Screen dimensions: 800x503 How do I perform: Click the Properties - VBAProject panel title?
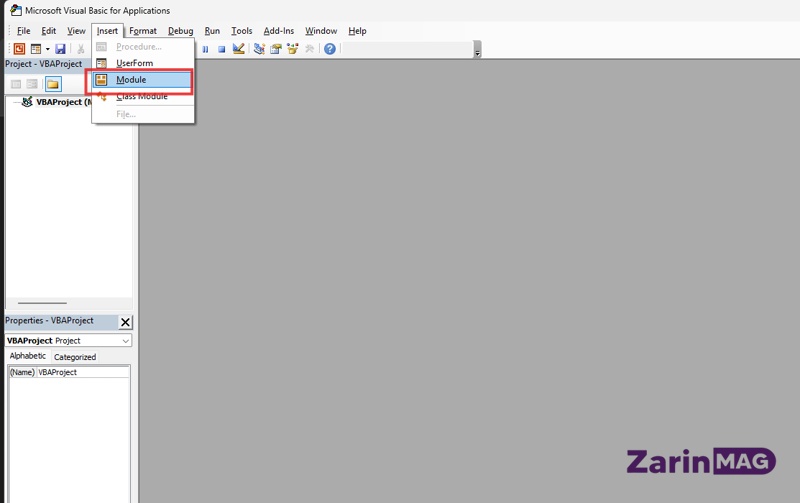point(49,321)
